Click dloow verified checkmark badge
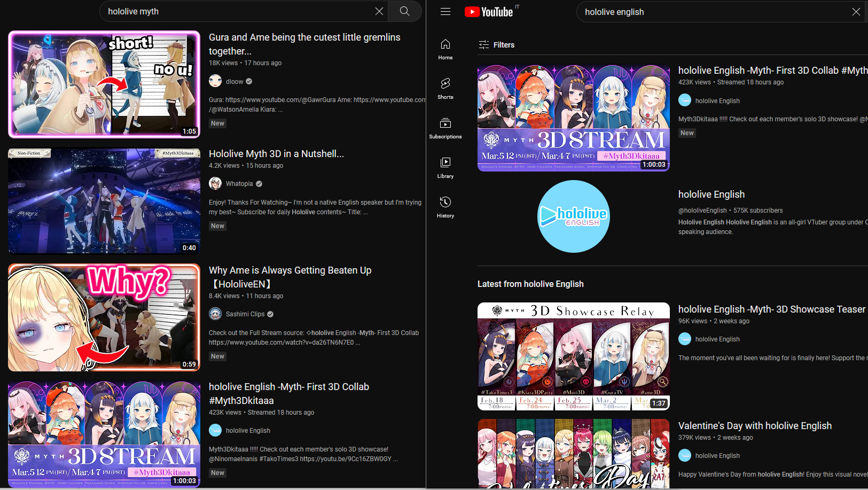The image size is (868, 490). click(x=249, y=82)
